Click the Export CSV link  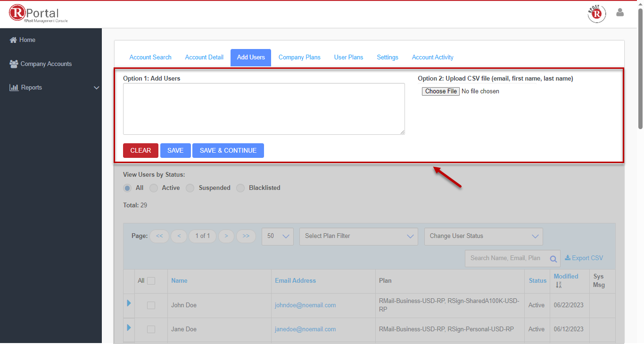(x=584, y=258)
